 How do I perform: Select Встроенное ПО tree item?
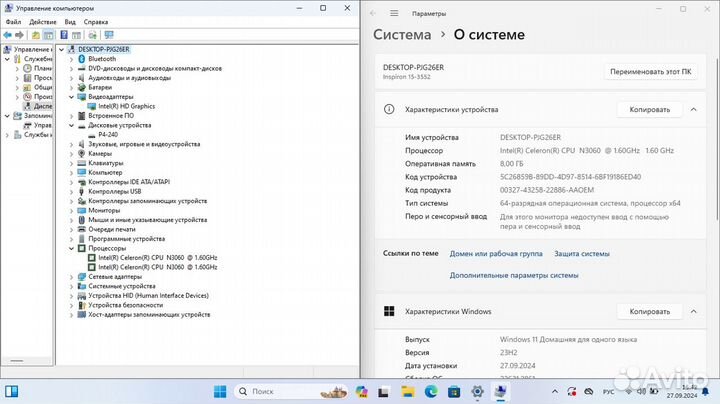tap(111, 116)
